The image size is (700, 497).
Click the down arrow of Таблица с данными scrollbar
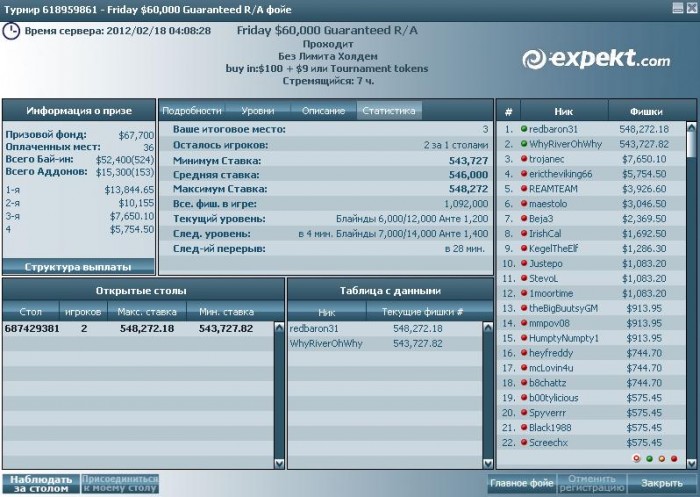click(x=488, y=464)
